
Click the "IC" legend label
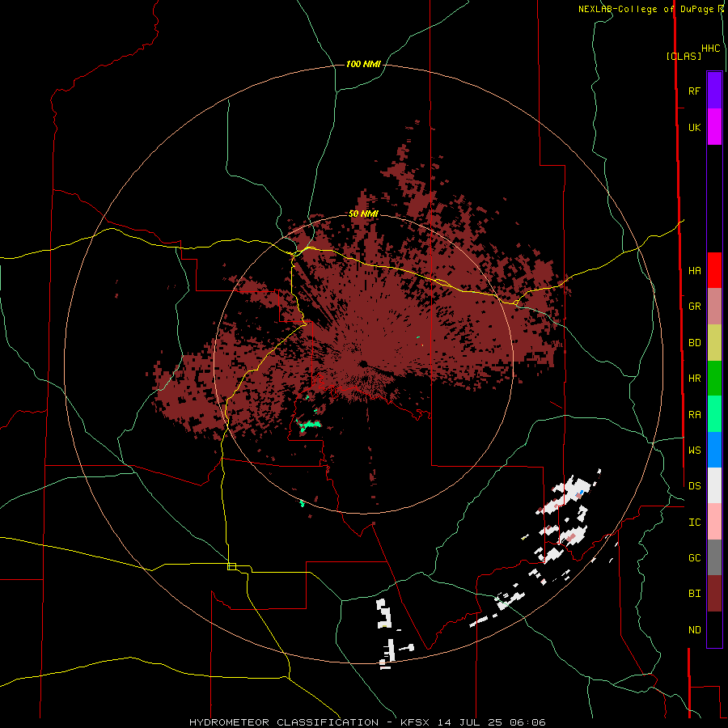coord(694,523)
